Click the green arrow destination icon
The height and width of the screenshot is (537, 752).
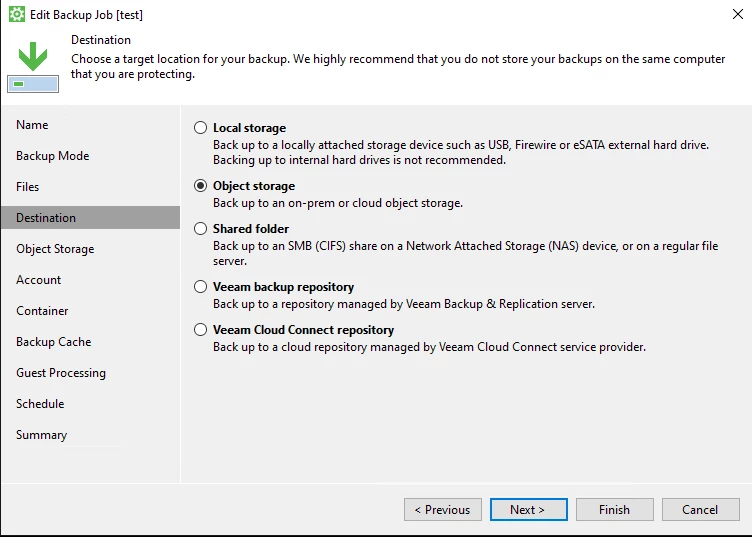click(33, 67)
